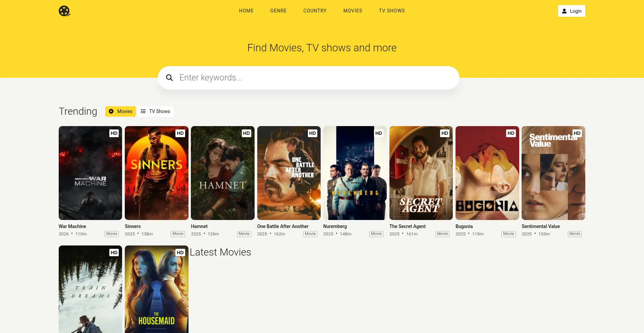The height and width of the screenshot is (333, 644).
Task: Open the Train Dreams poster
Action: (x=90, y=289)
